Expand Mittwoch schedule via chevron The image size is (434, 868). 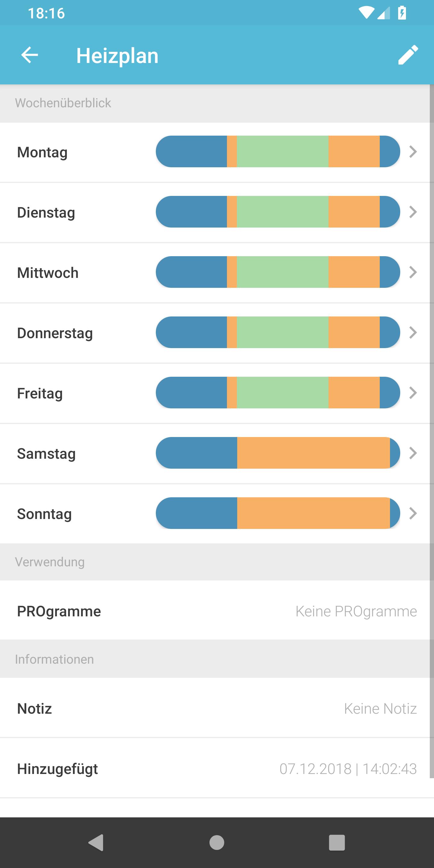coord(413,272)
